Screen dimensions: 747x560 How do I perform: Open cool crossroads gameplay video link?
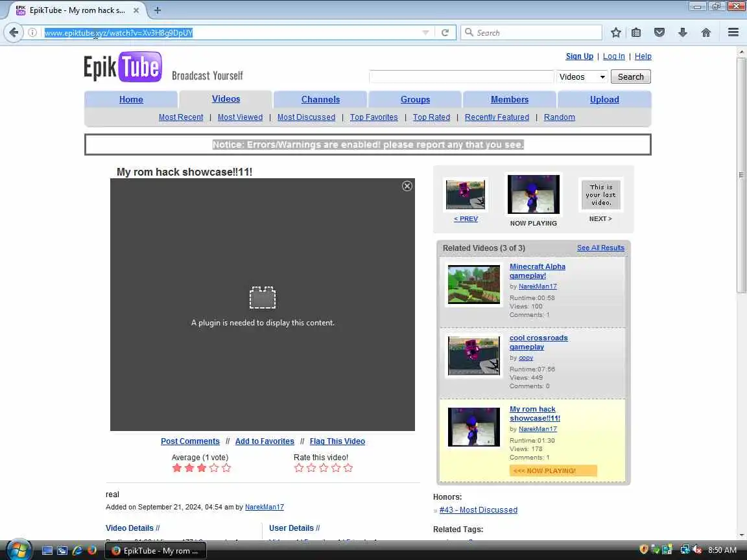(538, 342)
